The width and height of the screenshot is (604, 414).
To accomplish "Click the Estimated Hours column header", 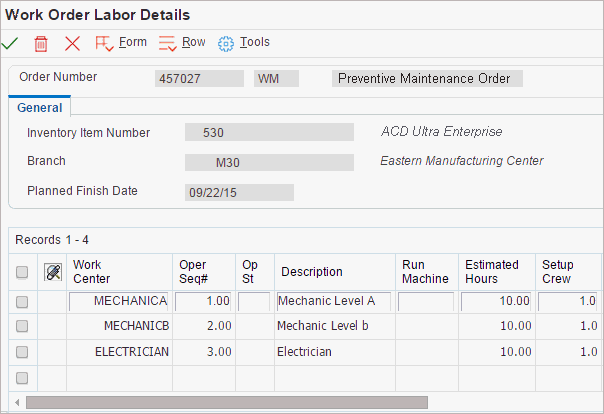I will tap(492, 271).
